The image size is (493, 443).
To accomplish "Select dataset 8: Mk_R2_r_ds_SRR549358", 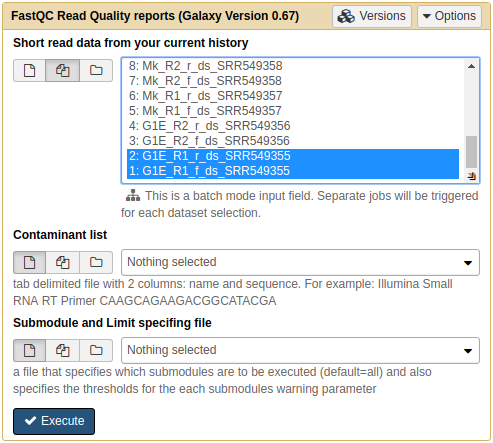I will pos(293,66).
